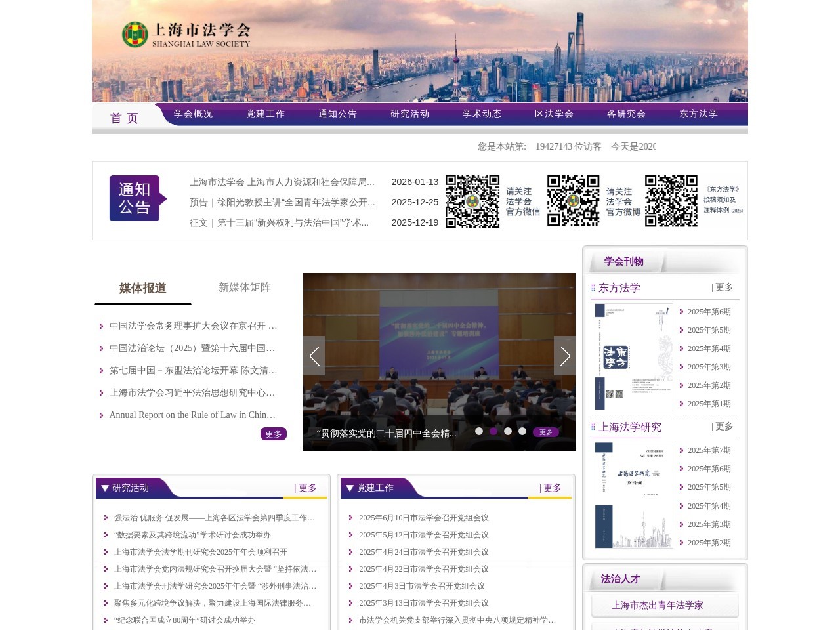Screen dimensions: 840x630
Task: Switch to the 媒体报道 tab
Action: pos(142,288)
